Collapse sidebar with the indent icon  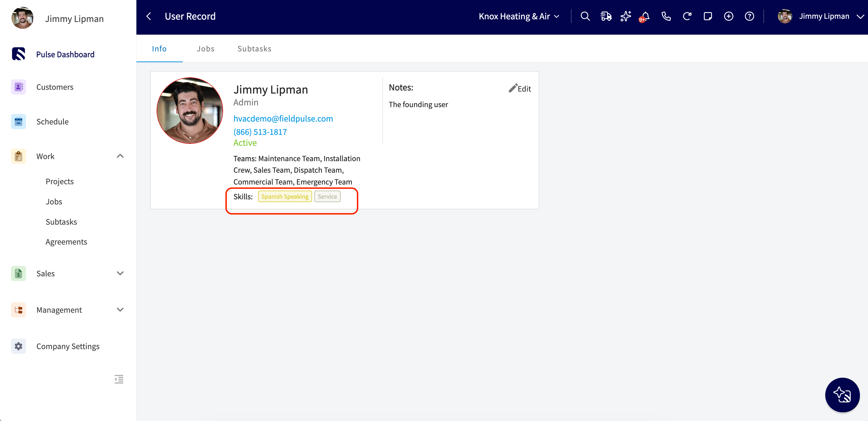point(119,379)
